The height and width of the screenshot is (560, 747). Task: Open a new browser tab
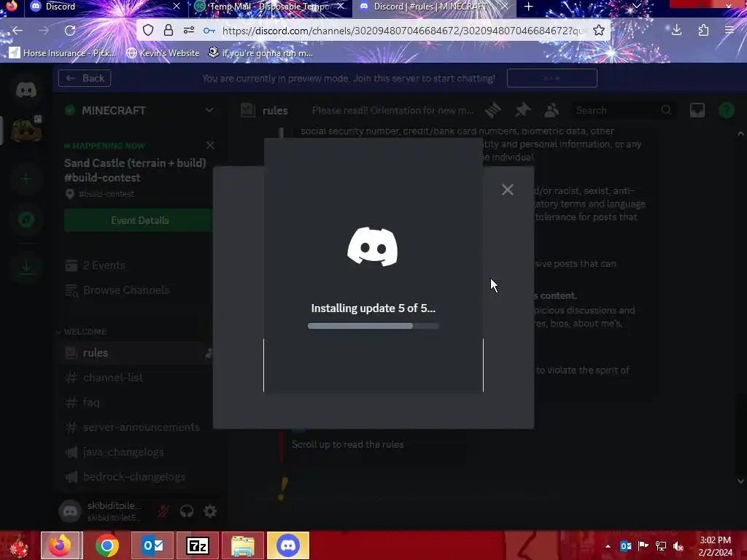[x=528, y=7]
